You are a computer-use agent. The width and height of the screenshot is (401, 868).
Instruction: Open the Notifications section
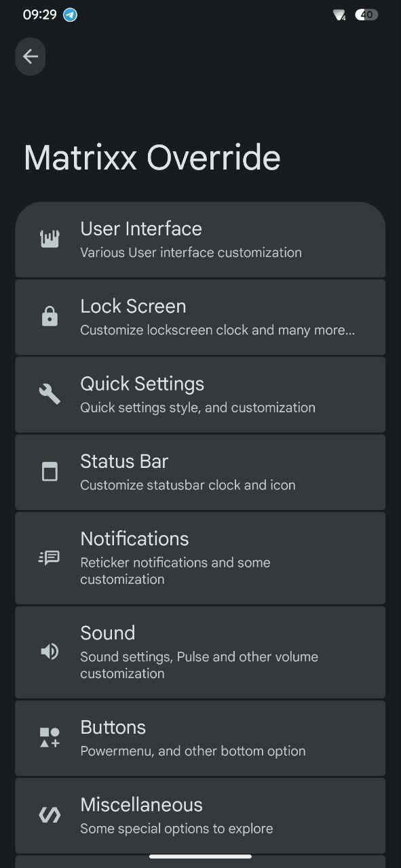click(200, 557)
